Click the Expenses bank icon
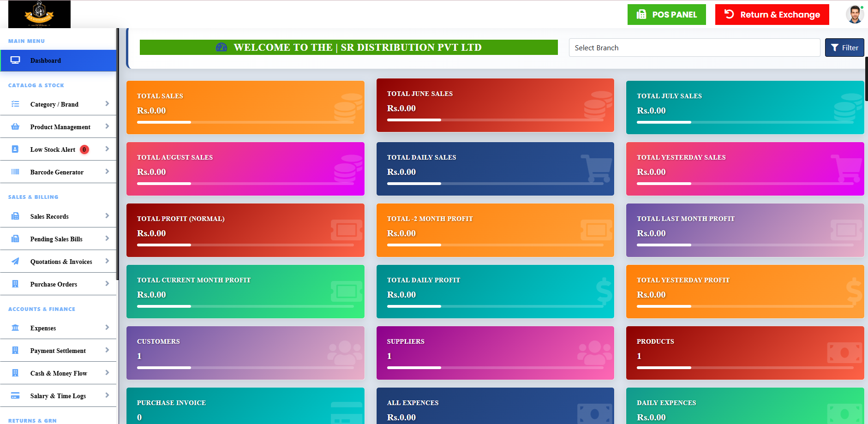Screen dimensions: 868x424 tap(15, 328)
